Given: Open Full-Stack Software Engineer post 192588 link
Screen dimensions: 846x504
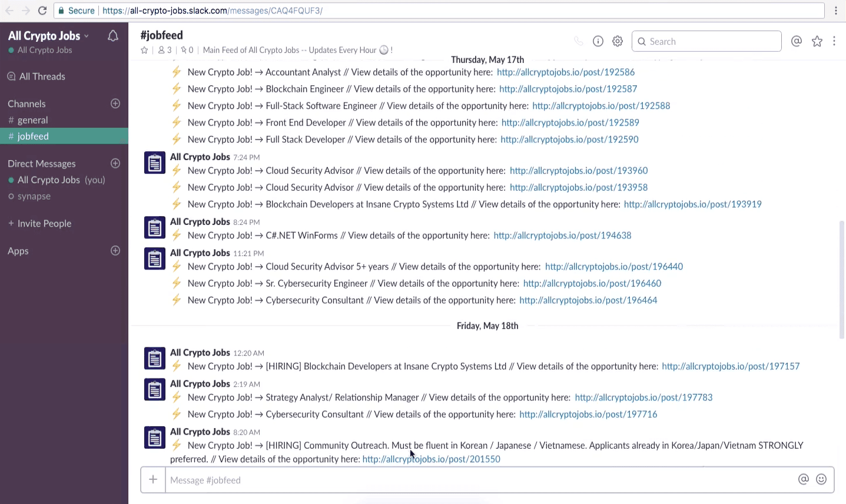Looking at the screenshot, I should (x=601, y=106).
